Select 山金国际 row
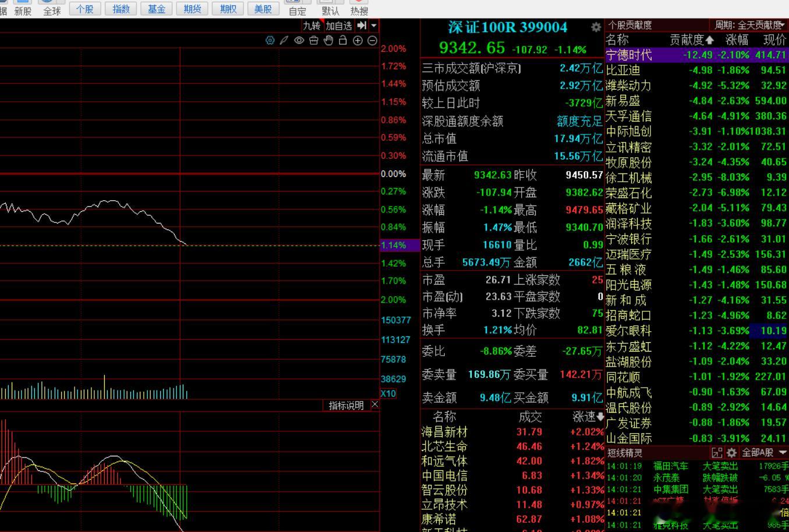Image resolution: width=789 pixels, height=532 pixels. coord(697,438)
